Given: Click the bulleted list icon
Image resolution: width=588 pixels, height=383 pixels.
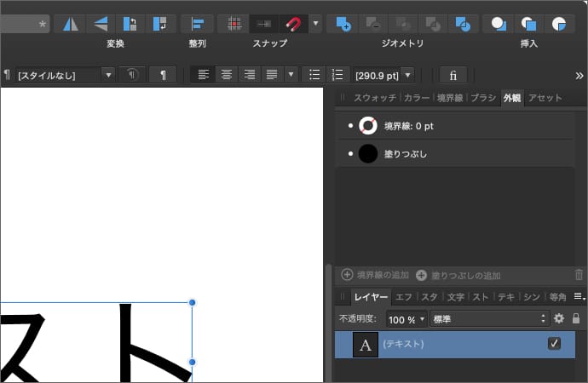Looking at the screenshot, I should tap(314, 75).
